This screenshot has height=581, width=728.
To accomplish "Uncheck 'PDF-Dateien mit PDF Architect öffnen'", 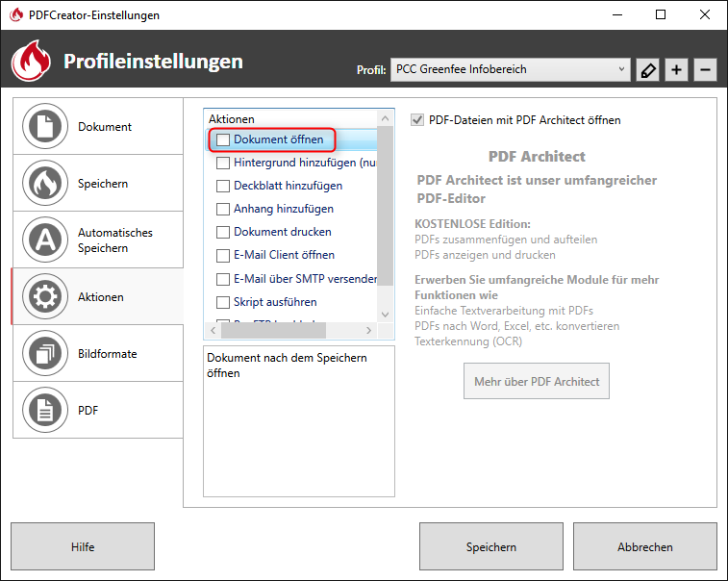I will pos(417,120).
